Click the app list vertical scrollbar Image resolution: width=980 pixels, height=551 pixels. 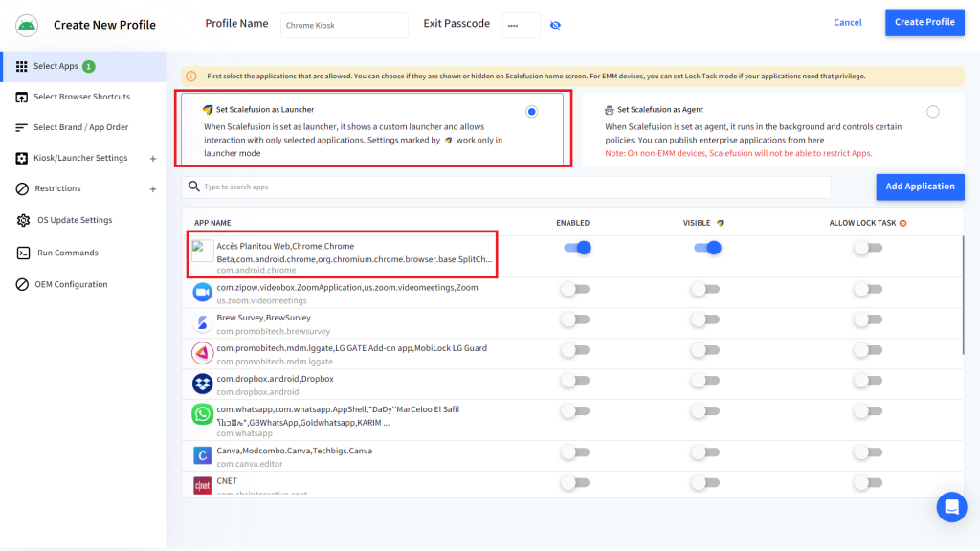[963, 296]
